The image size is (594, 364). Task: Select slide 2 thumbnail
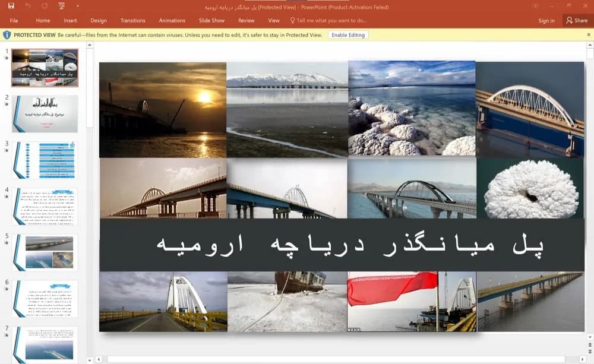pos(45,113)
